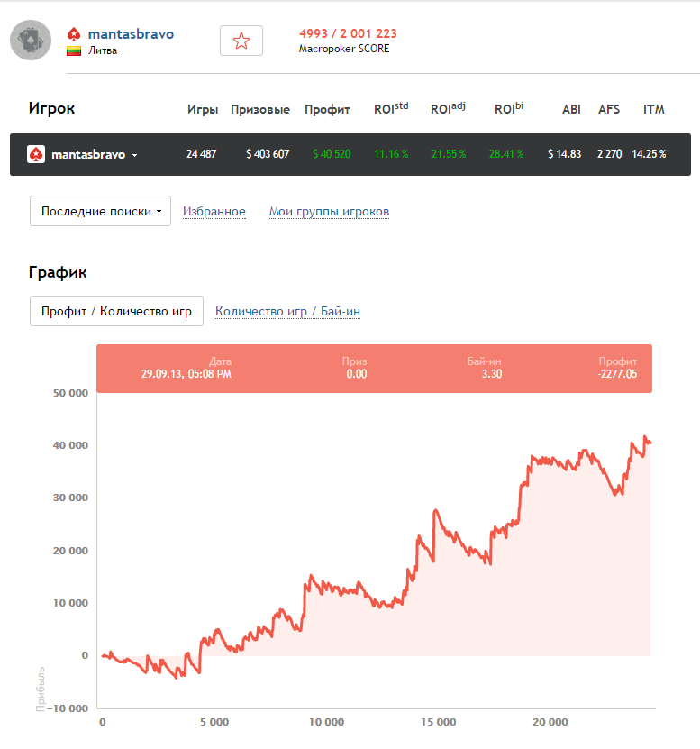Screen dimensions: 700x749
Task: Click the PokerStars icon in the dark stats row
Action: (36, 154)
